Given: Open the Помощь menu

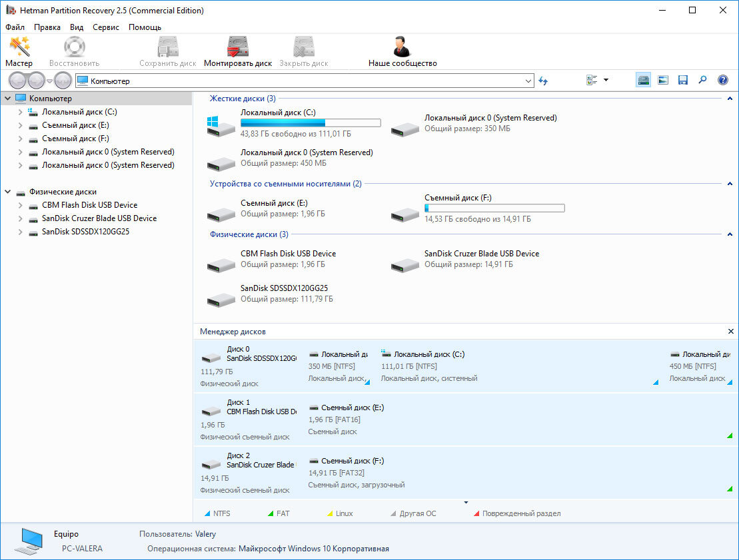Looking at the screenshot, I should click(x=145, y=27).
